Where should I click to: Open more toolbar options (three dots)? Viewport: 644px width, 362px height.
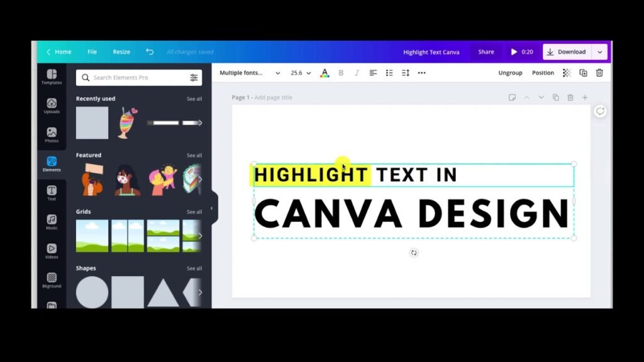coord(422,73)
